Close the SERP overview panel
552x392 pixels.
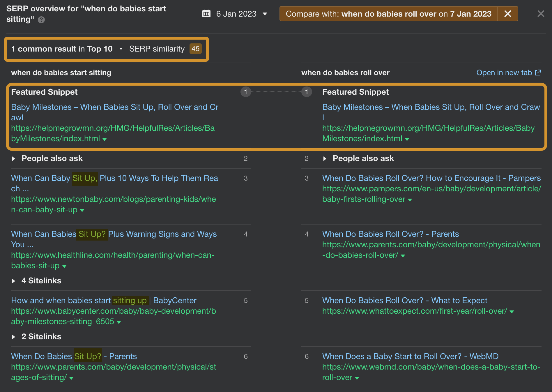tap(541, 14)
